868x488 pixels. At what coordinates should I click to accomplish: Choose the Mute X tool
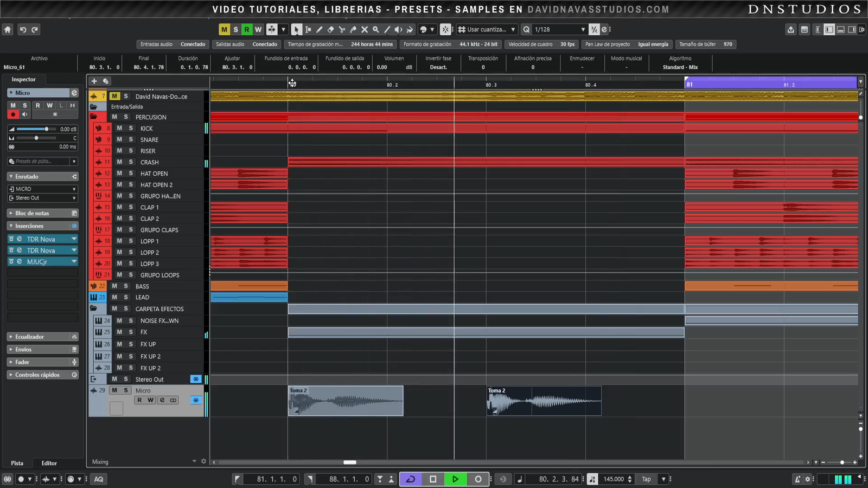coord(365,30)
